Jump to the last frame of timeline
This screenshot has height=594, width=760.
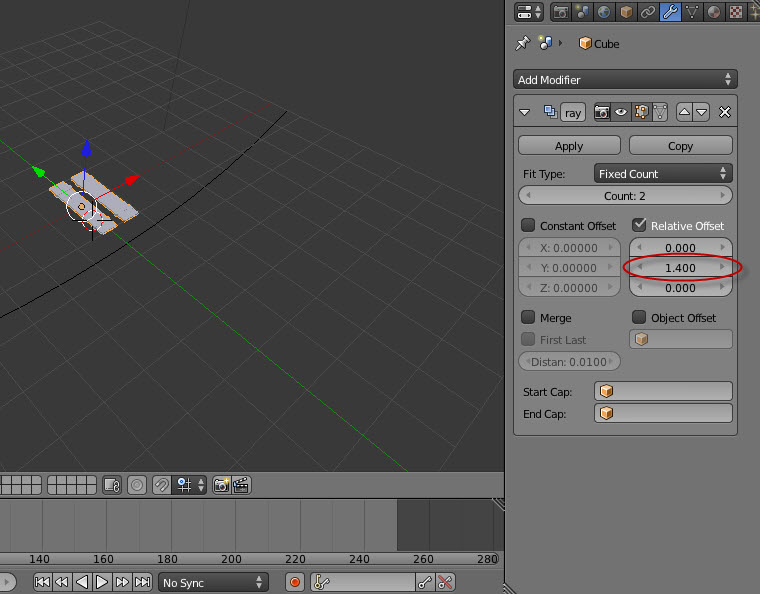[x=142, y=582]
